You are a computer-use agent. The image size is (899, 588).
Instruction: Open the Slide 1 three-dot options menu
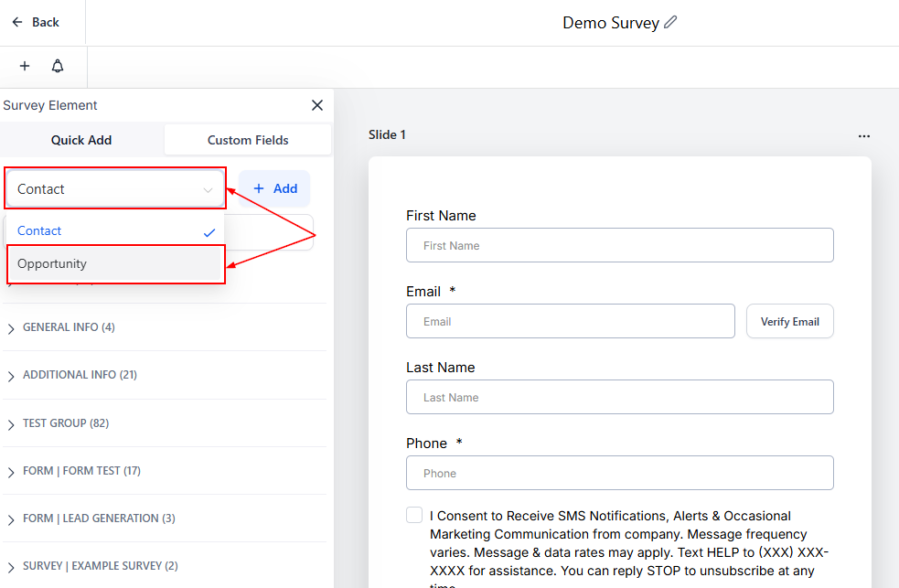coord(864,135)
